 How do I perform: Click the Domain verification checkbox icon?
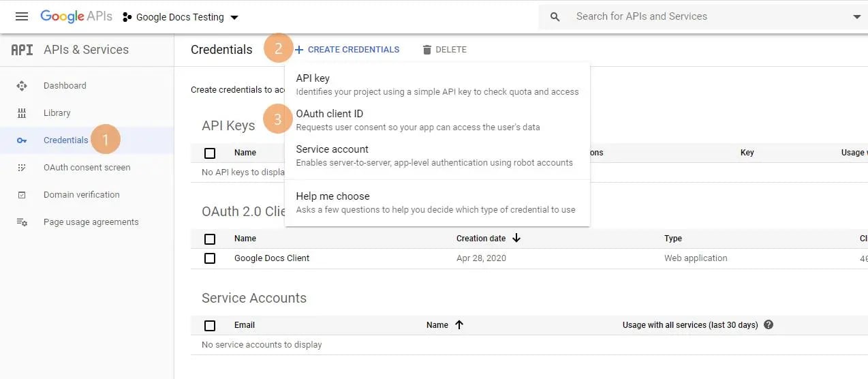click(22, 195)
